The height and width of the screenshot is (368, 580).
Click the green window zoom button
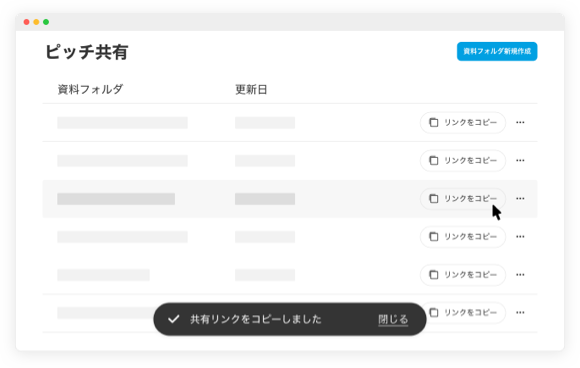pos(46,22)
